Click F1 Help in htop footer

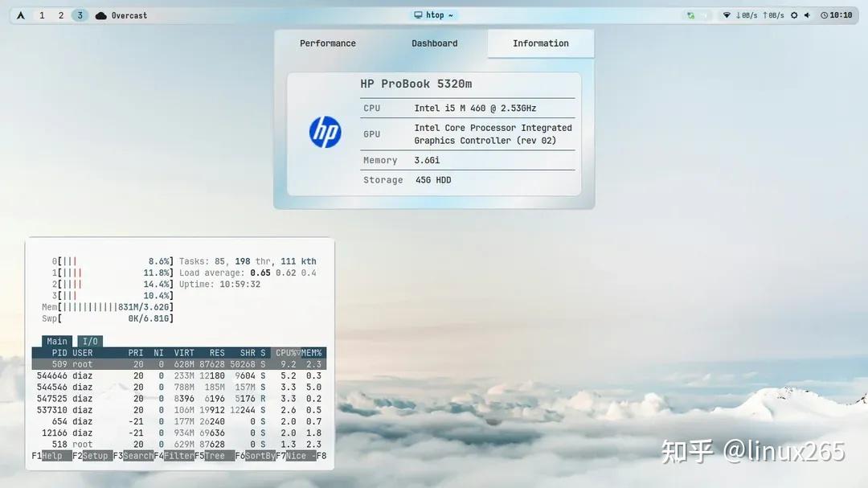(x=51, y=456)
